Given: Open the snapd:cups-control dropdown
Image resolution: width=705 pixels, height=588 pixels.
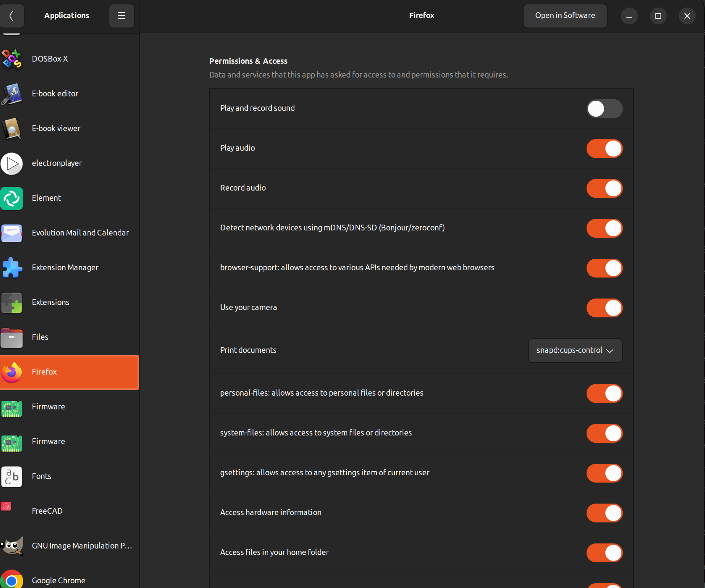Looking at the screenshot, I should coord(575,350).
